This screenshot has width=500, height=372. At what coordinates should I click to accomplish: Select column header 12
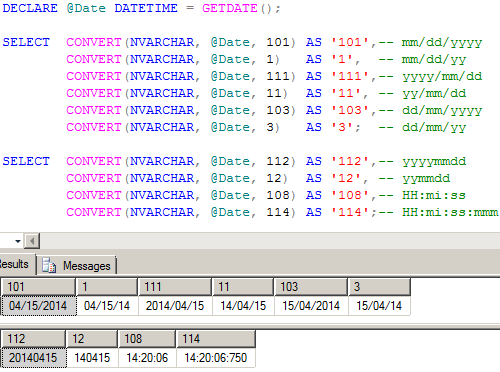(92, 339)
